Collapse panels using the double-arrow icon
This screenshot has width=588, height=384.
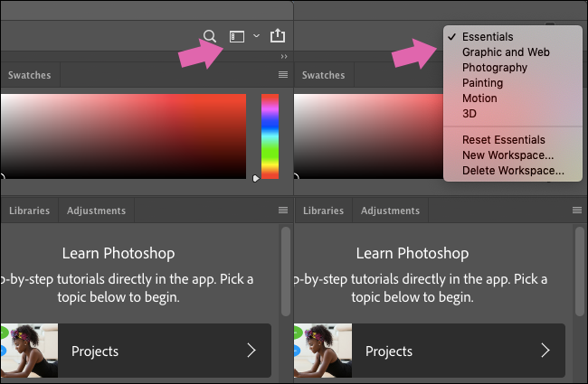[284, 56]
